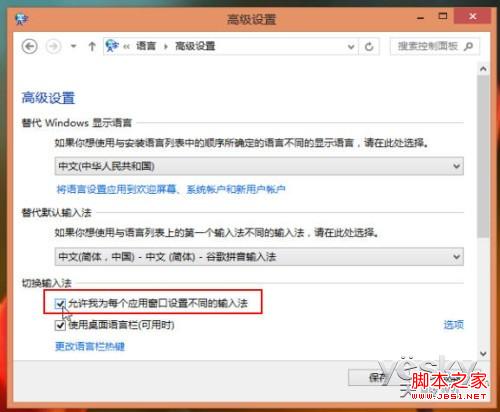Go up one level with the Up arrow
This screenshot has width=500, height=412.
click(x=92, y=46)
